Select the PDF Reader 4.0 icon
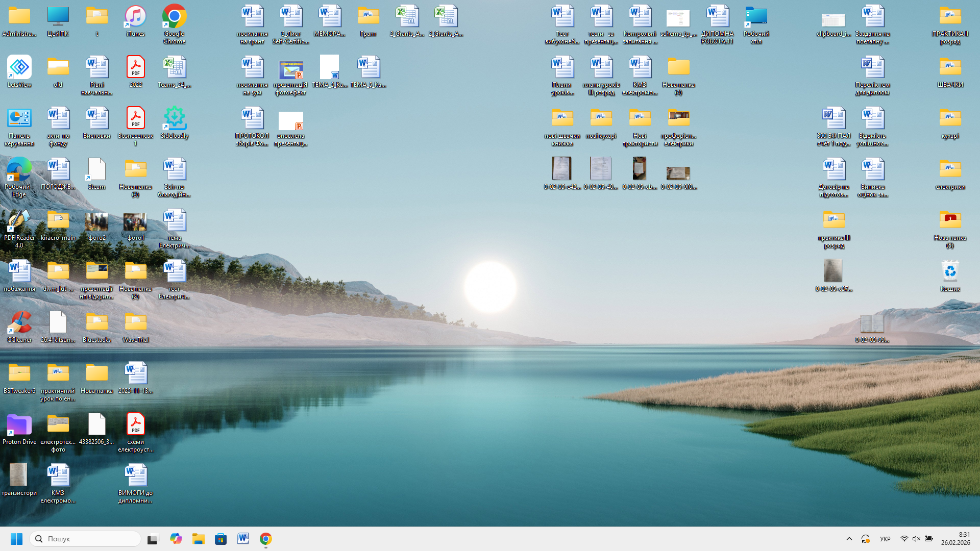 click(19, 221)
